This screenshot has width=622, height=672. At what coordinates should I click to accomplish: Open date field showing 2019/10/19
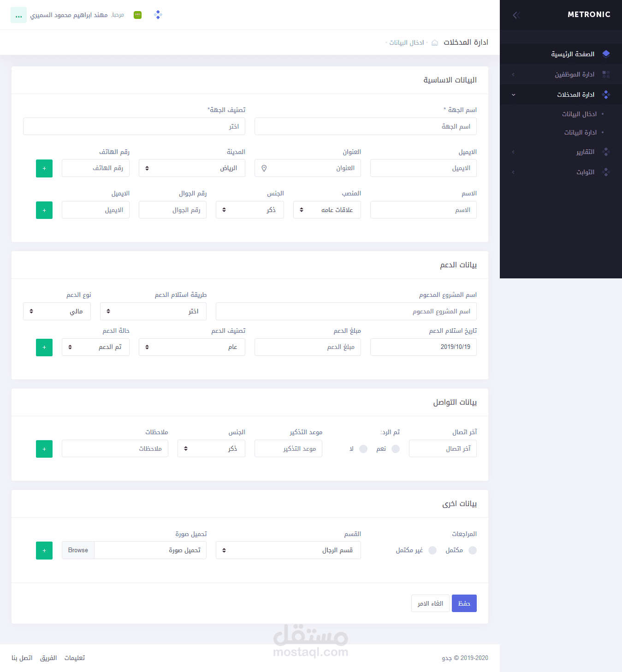423,347
